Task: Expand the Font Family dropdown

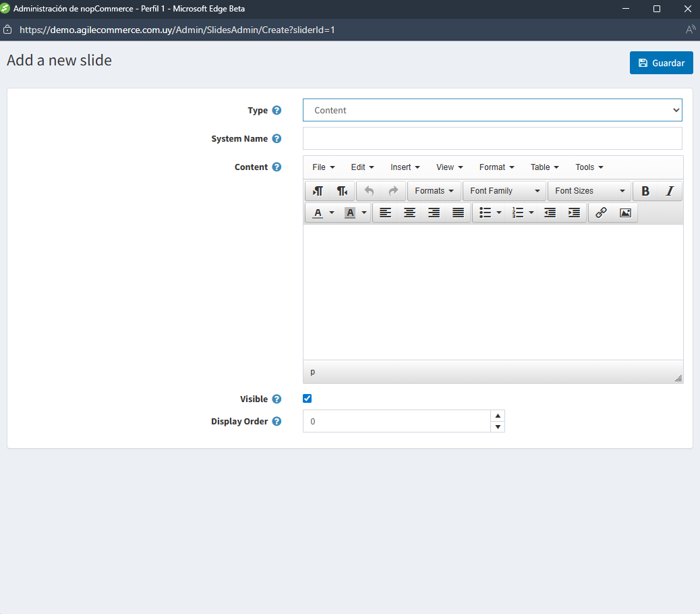Action: pyautogui.click(x=504, y=191)
